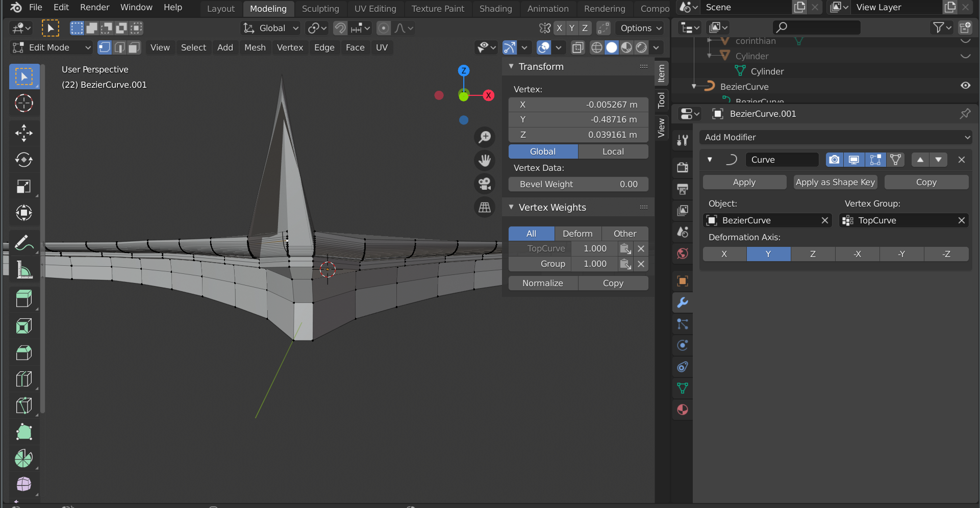Select the Cursor tool
This screenshot has height=508, width=980.
[x=24, y=104]
